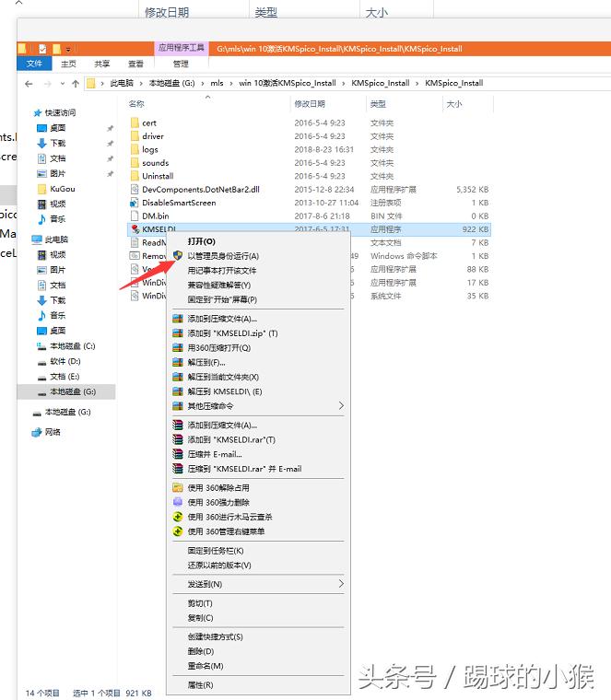Click 此电脑 in address breadcrumb
The width and height of the screenshot is (611, 700).
pyautogui.click(x=122, y=83)
